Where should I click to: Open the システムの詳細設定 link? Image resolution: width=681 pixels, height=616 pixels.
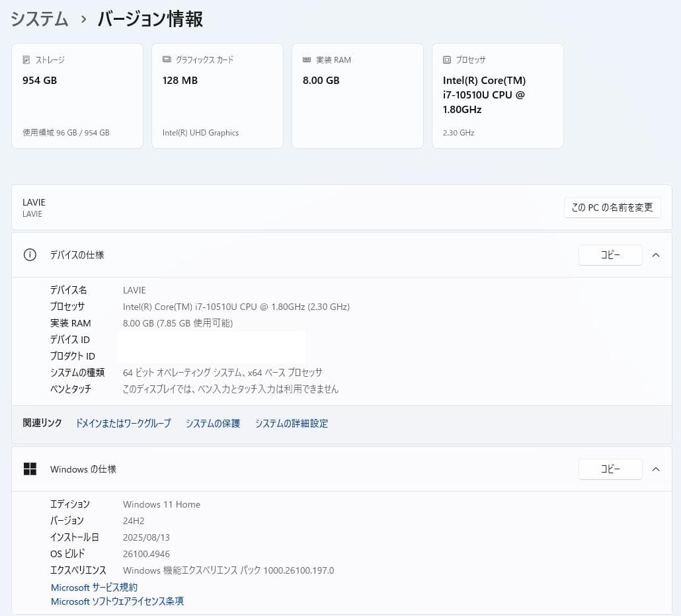(x=291, y=423)
